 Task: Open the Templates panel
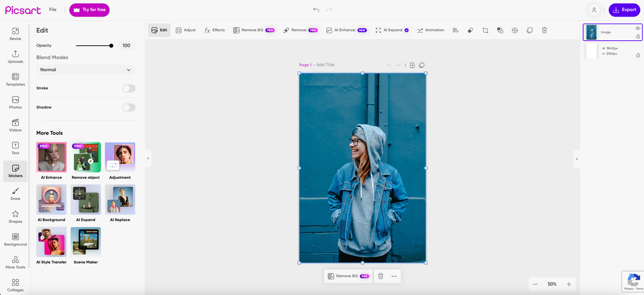(15, 80)
